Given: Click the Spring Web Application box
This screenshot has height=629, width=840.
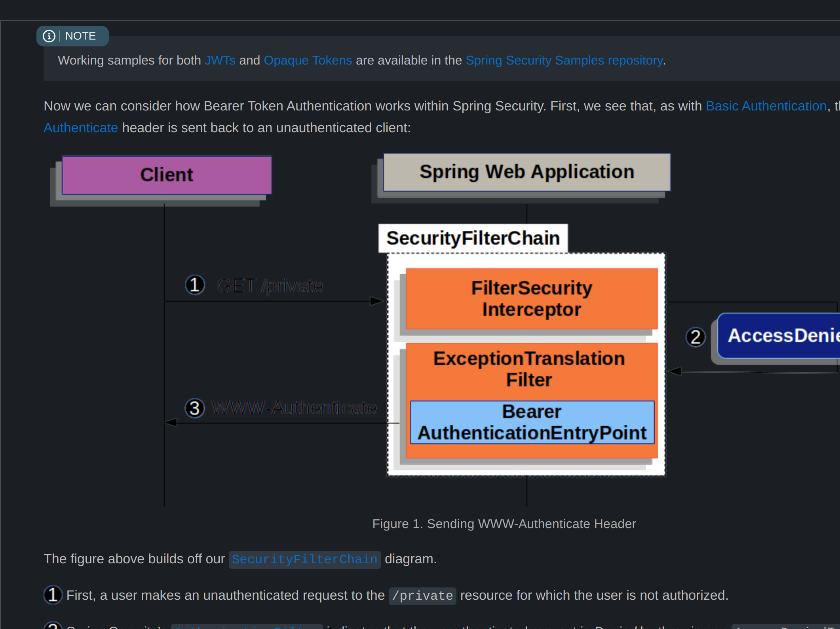Looking at the screenshot, I should pyautogui.click(x=526, y=172).
